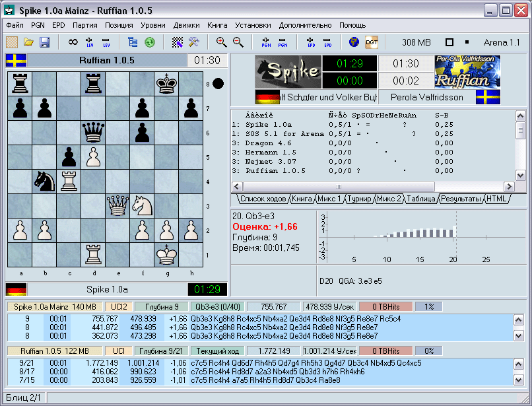This screenshot has height=406, width=532.
Task: Save game using the floppy disk icon
Action: coord(44,42)
